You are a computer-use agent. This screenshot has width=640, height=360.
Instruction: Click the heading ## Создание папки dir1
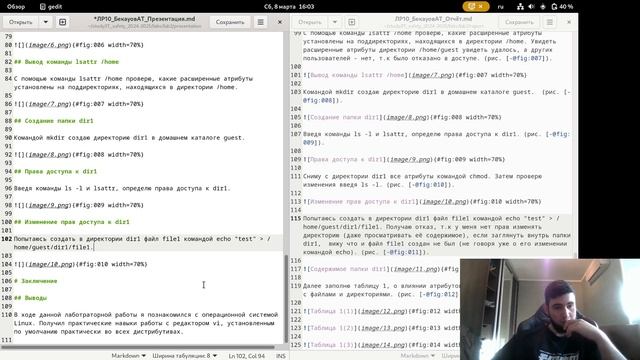click(53, 121)
